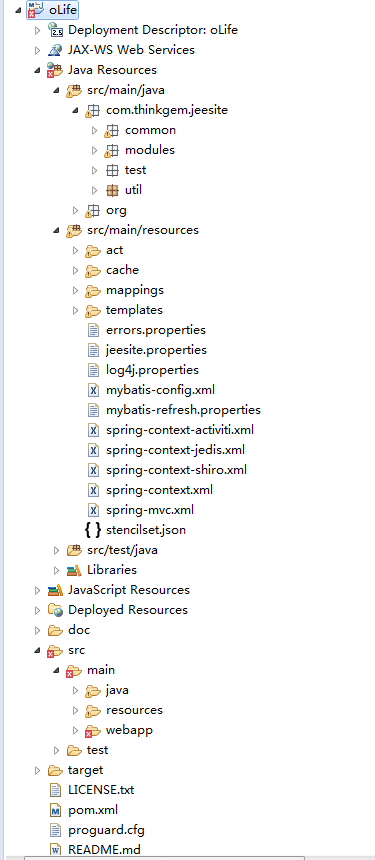Screen dimensions: 375x860
Task: Click the src/main/java source folder icon
Action: [74, 90]
